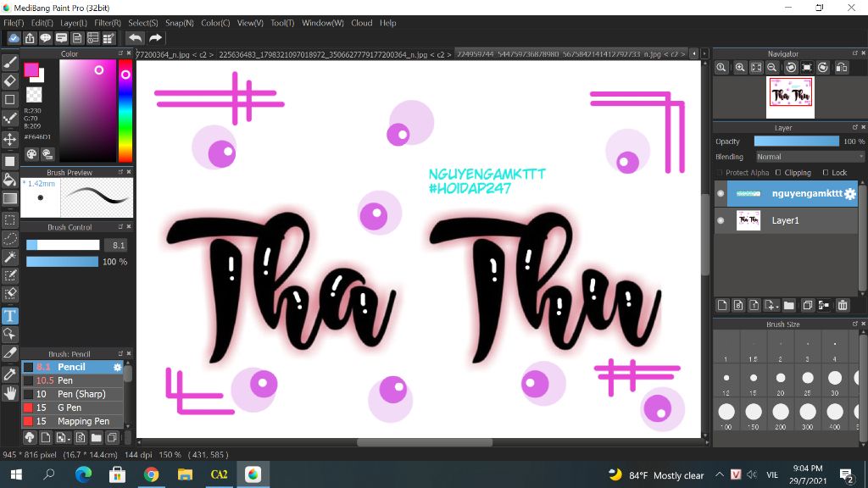Click the cloud save icon in toolbar
This screenshot has width=868, height=488.
pyautogui.click(x=14, y=37)
